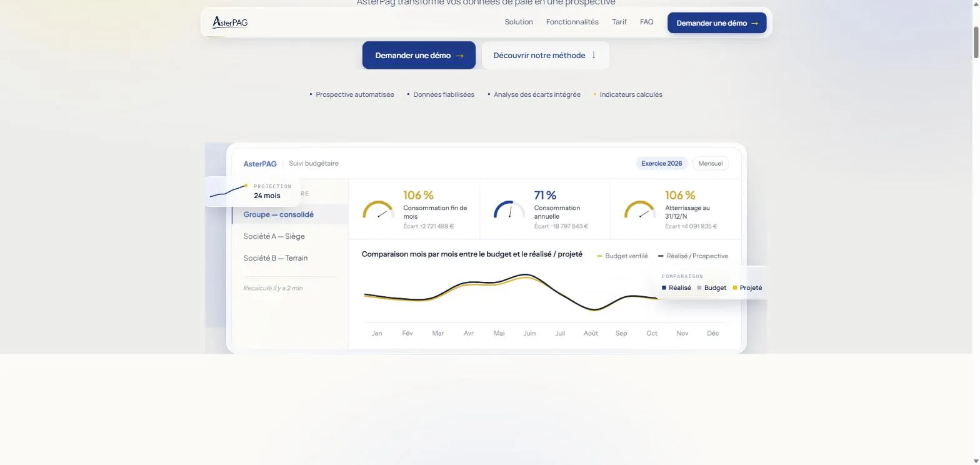Click the Projection 24 mois sparkline

(x=229, y=191)
